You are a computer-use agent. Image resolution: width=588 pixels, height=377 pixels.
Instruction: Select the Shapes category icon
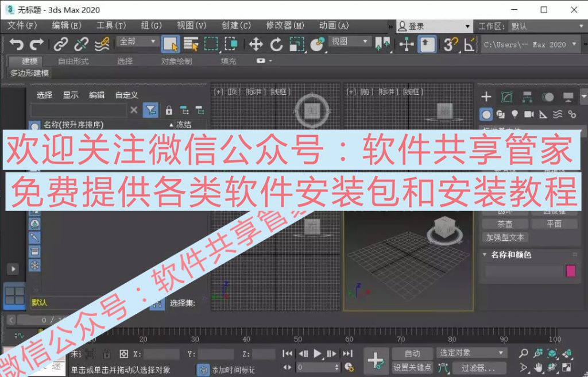[x=500, y=114]
